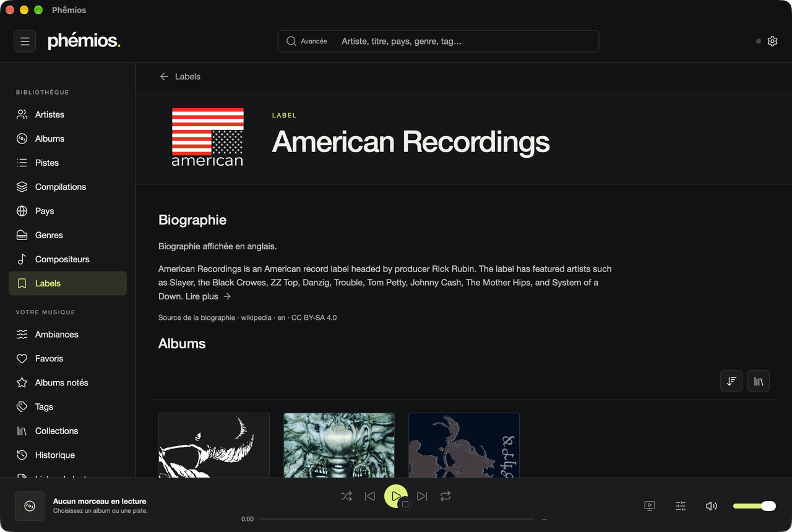This screenshot has height=532, width=792.
Task: Show Favoris in the sidebar
Action: pos(68,359)
